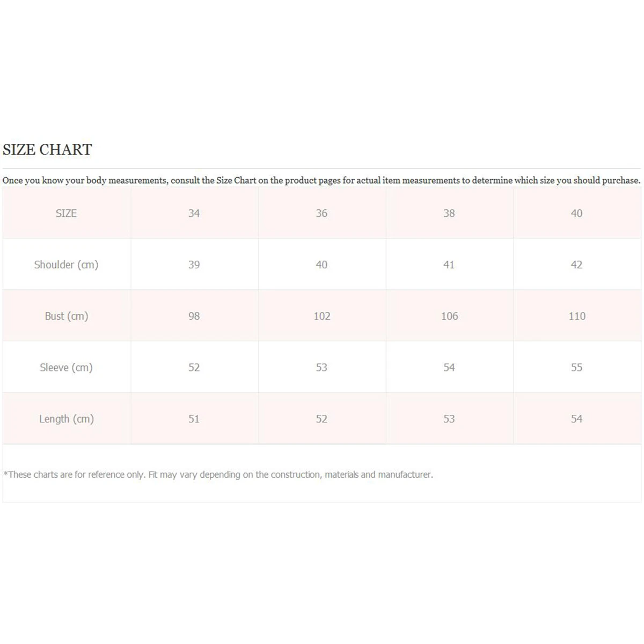Click shoulder value 42 cell
Image resolution: width=644 pixels, height=644 pixels.
point(576,265)
